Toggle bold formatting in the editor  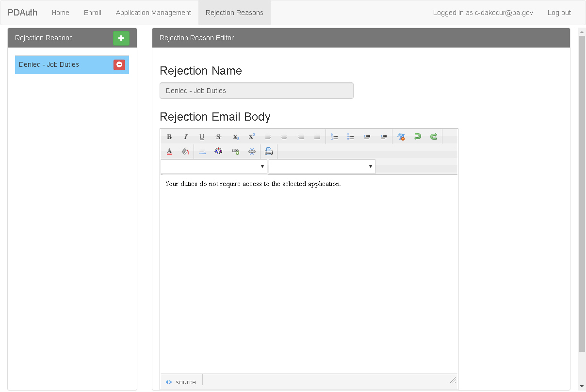click(169, 137)
